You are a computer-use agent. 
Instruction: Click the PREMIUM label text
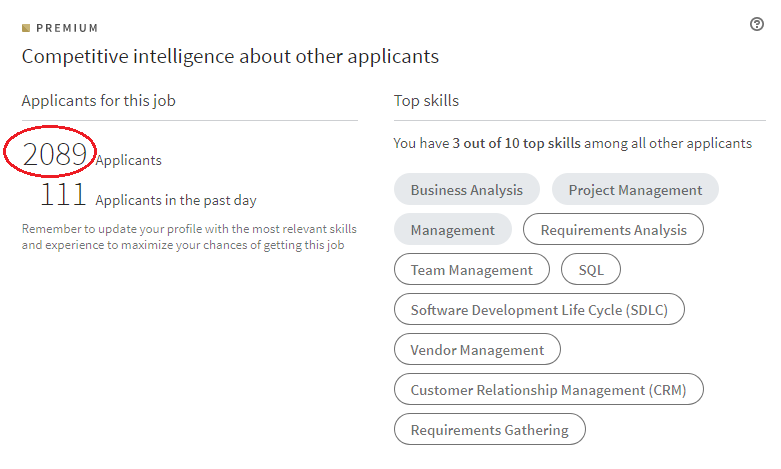click(x=67, y=28)
